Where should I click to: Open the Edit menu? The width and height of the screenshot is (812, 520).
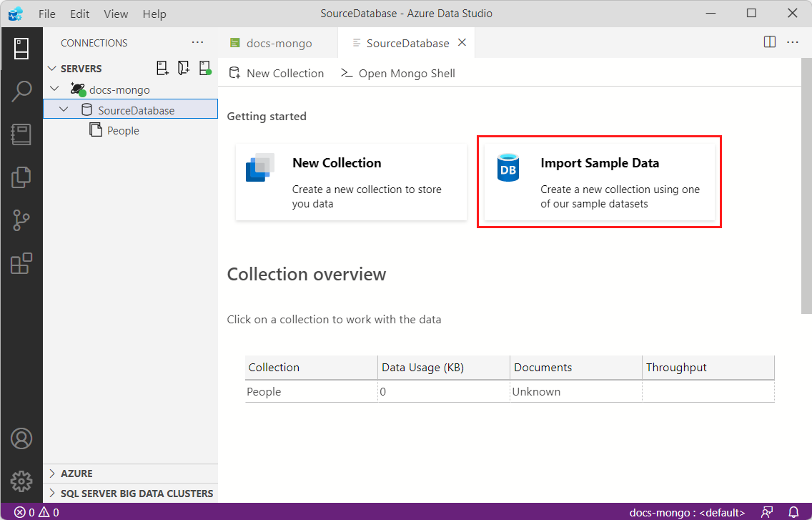[80, 14]
